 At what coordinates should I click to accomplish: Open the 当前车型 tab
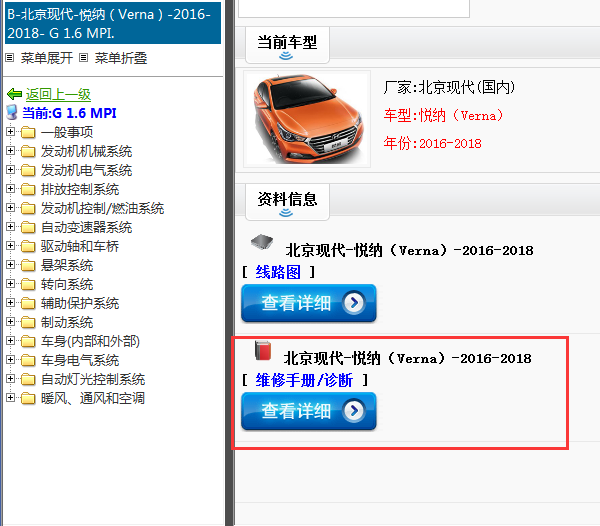pos(287,45)
